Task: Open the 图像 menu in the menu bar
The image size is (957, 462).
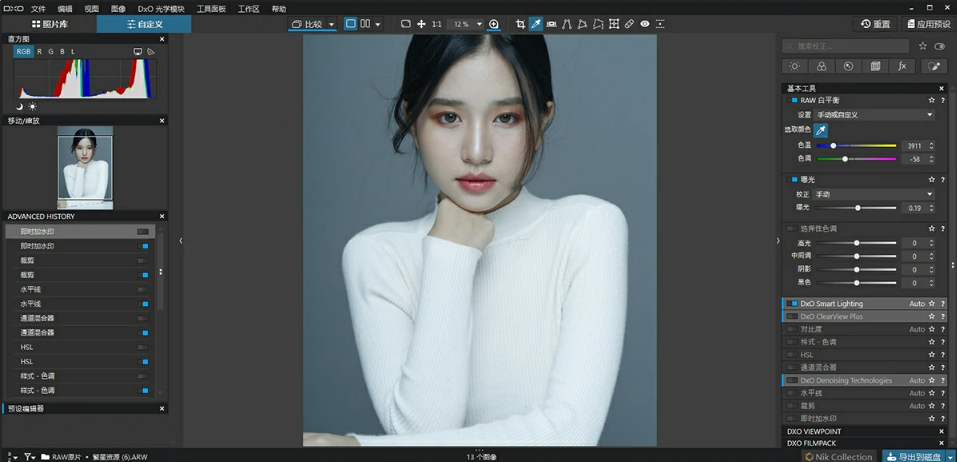Action: pos(118,8)
